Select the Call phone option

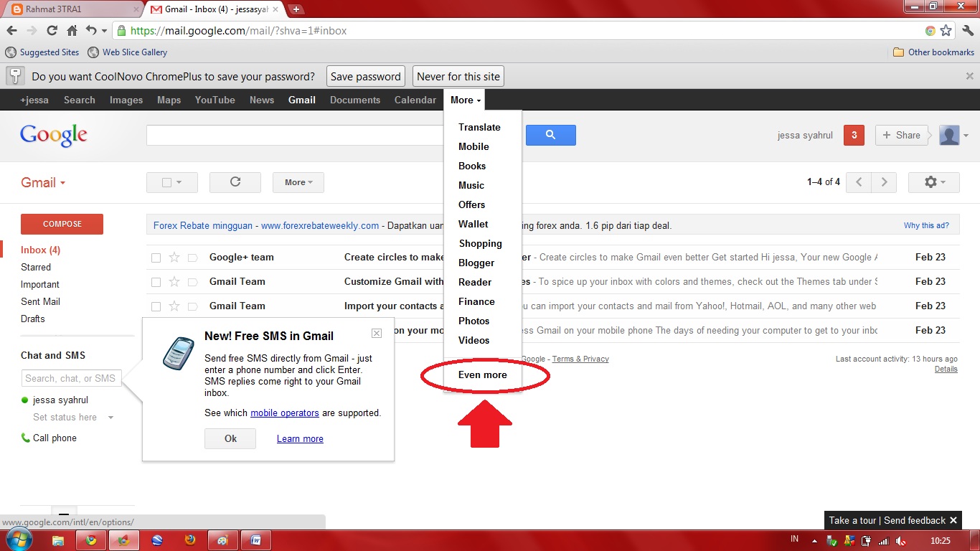pyautogui.click(x=54, y=438)
